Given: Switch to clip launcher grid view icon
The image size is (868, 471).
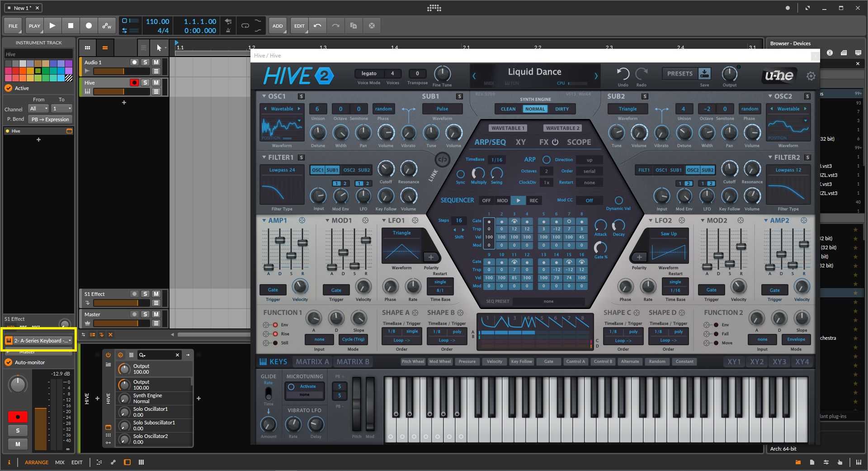Looking at the screenshot, I should pos(87,48).
